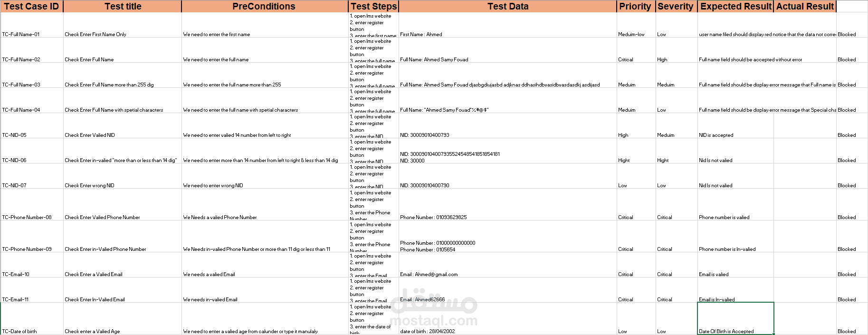This screenshot has width=868, height=335.
Task: Select 'Phone Number : 01093629825' cell
Action: [x=507, y=205]
